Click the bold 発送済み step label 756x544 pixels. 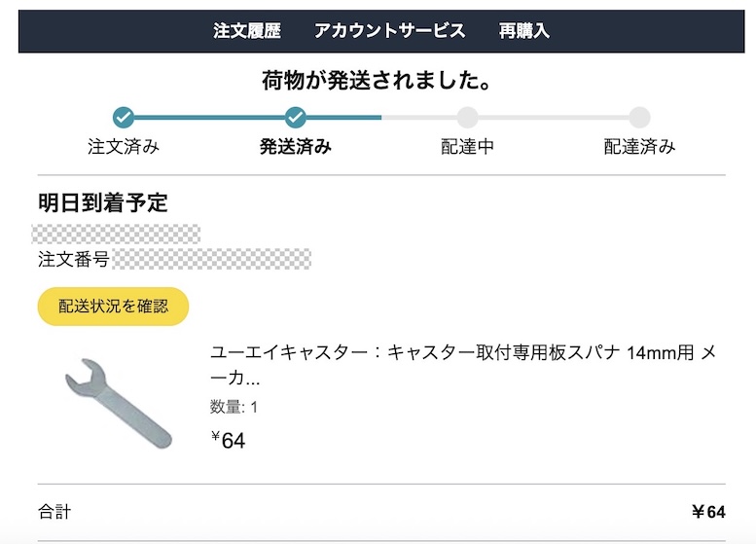click(296, 147)
